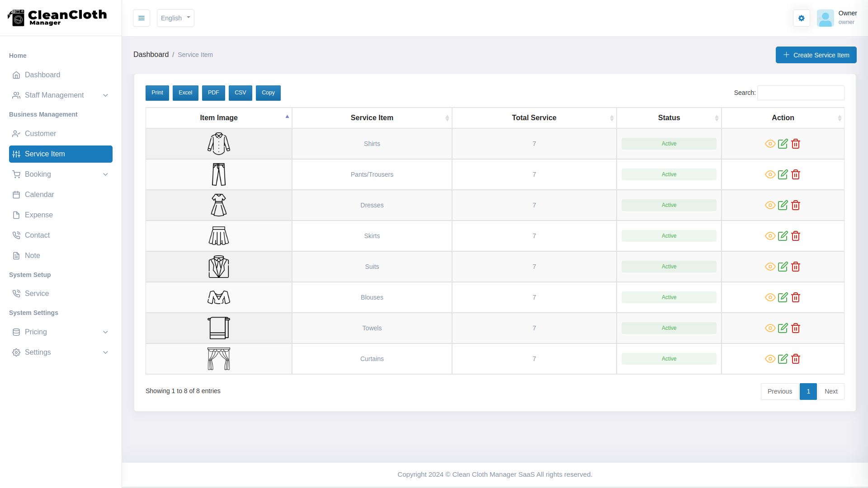
Task: Open the view icon for Curtains row
Action: 770,359
